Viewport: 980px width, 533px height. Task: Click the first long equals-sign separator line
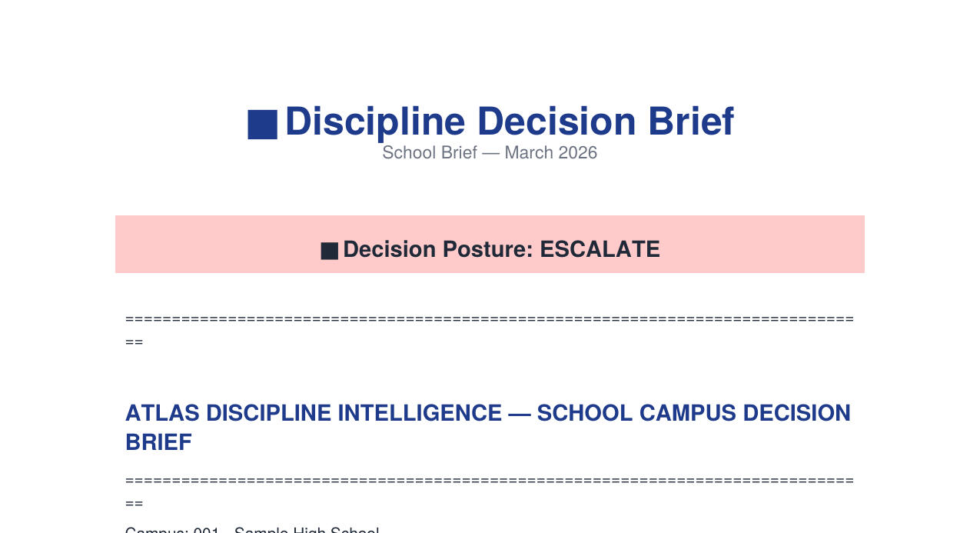[x=489, y=318]
